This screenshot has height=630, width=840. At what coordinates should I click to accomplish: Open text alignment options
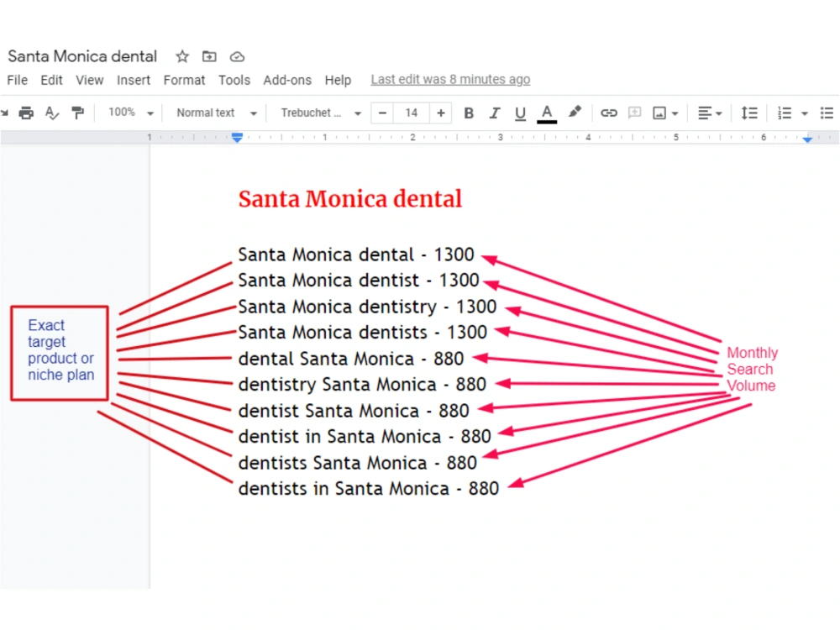click(710, 113)
